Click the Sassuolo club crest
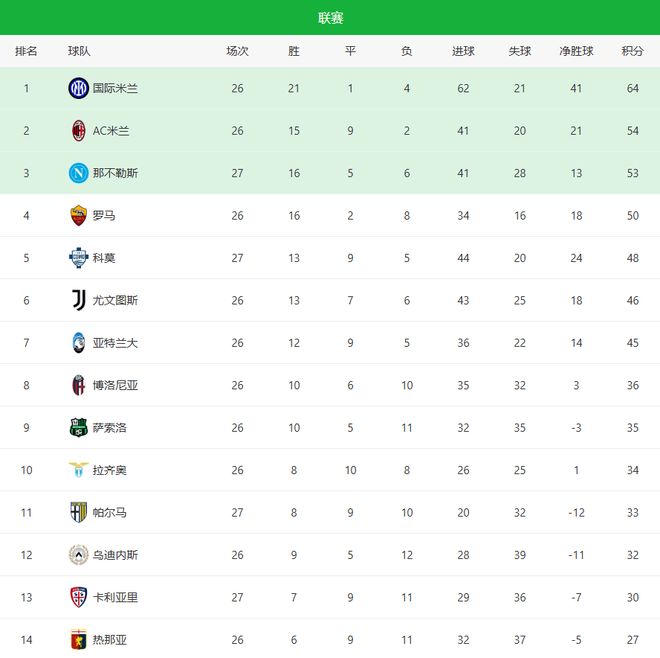 click(x=78, y=428)
